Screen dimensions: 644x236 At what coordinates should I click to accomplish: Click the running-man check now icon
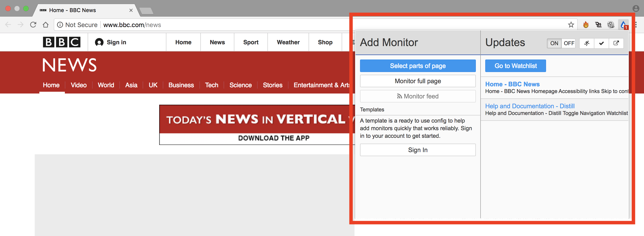pyautogui.click(x=587, y=43)
